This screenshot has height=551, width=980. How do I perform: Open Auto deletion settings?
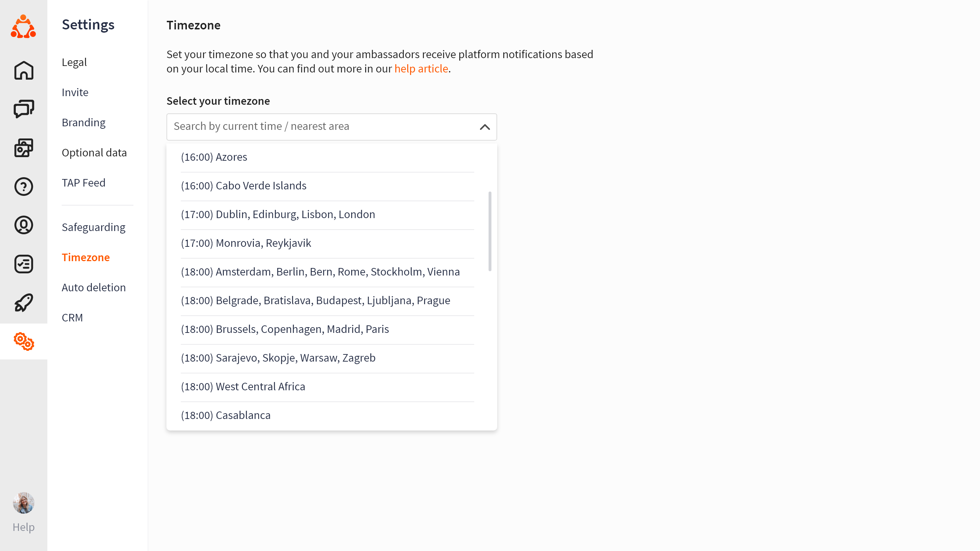tap(94, 287)
